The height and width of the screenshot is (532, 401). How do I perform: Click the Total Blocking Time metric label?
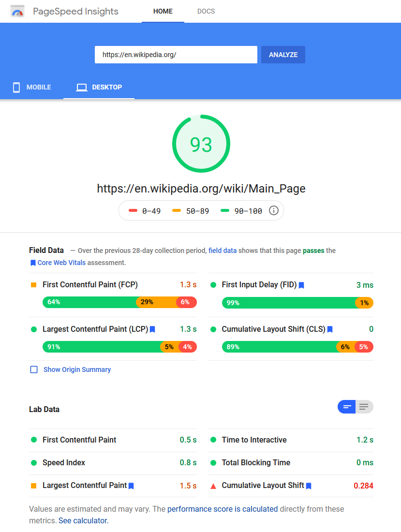coord(256,463)
